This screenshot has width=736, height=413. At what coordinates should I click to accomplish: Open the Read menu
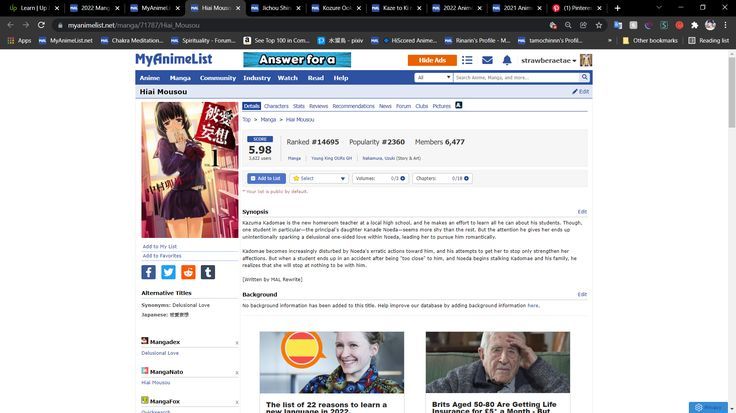coord(316,78)
